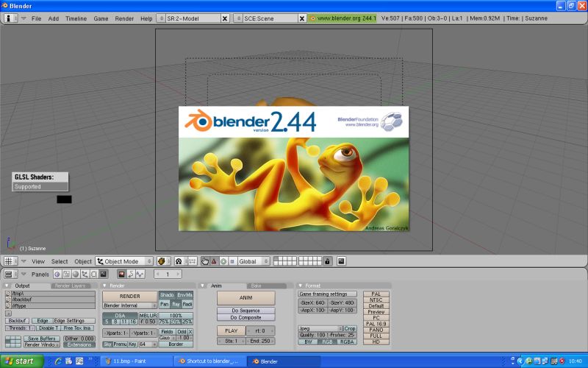Toggle the Ray tracing button

tap(176, 304)
